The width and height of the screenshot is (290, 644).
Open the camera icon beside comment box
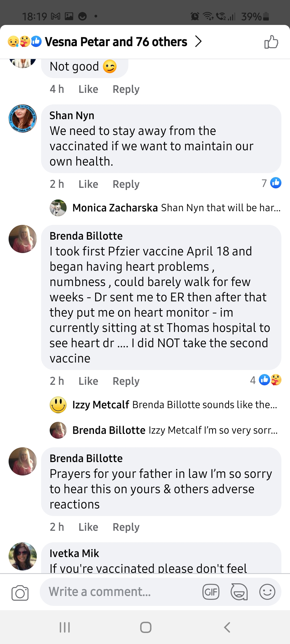tap(20, 592)
